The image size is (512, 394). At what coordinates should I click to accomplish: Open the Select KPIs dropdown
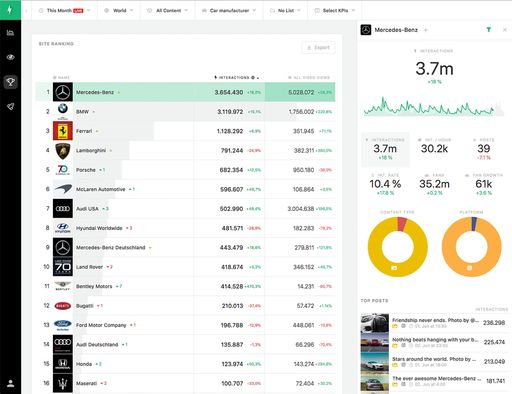point(335,10)
